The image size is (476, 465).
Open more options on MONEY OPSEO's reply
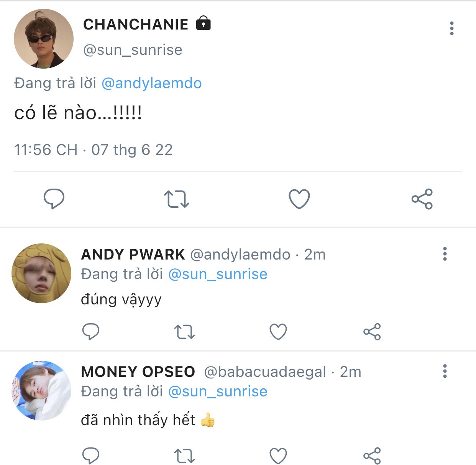[x=445, y=371]
